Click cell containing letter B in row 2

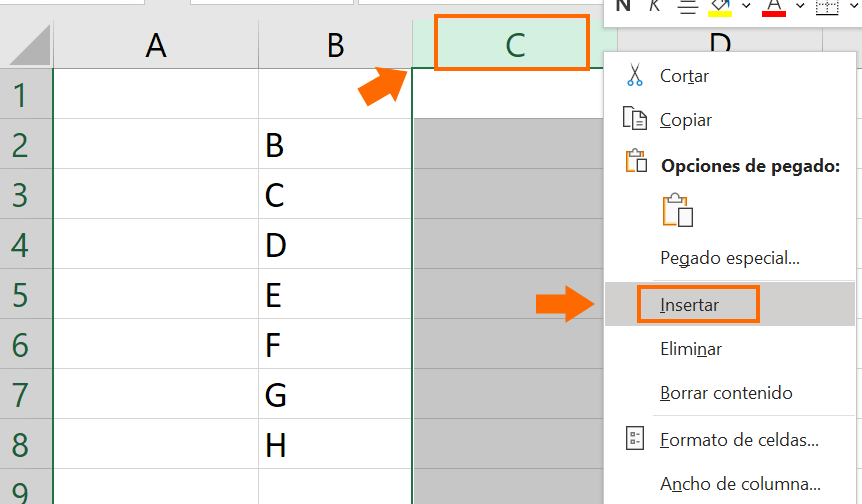335,144
